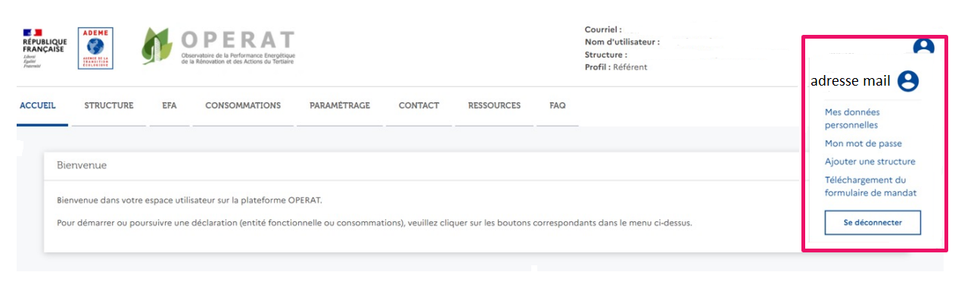Viewport: 980px width, 288px height.
Task: Switch to the STRUCTURE tab
Action: (x=109, y=105)
